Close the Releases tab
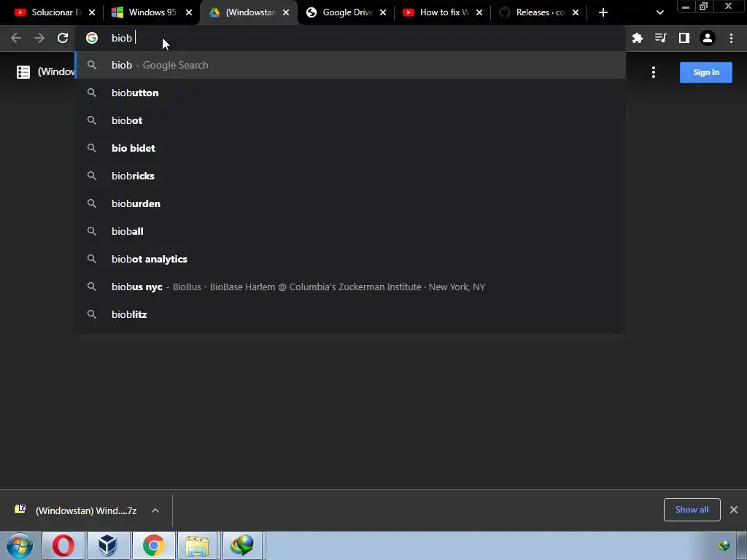This screenshot has height=560, width=747. click(576, 12)
